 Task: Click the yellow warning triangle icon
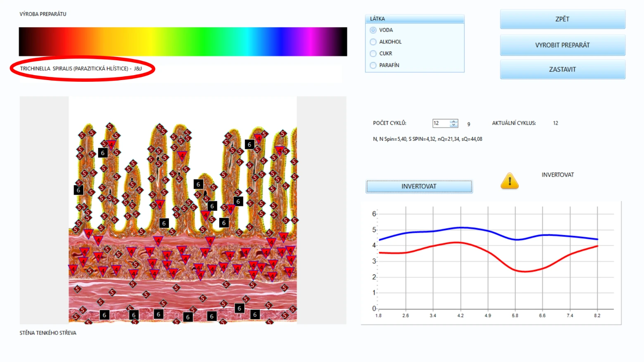point(509,181)
